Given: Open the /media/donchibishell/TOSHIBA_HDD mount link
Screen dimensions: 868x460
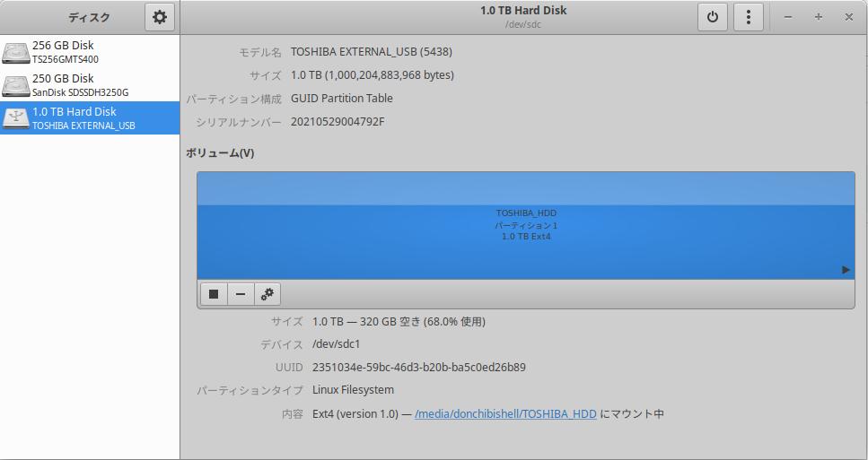Looking at the screenshot, I should click(505, 413).
